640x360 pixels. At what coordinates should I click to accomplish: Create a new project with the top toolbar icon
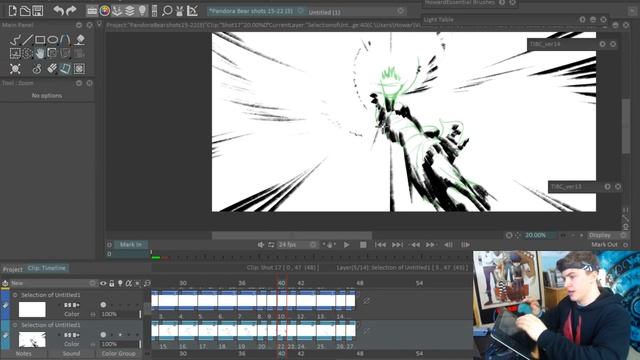(13, 11)
